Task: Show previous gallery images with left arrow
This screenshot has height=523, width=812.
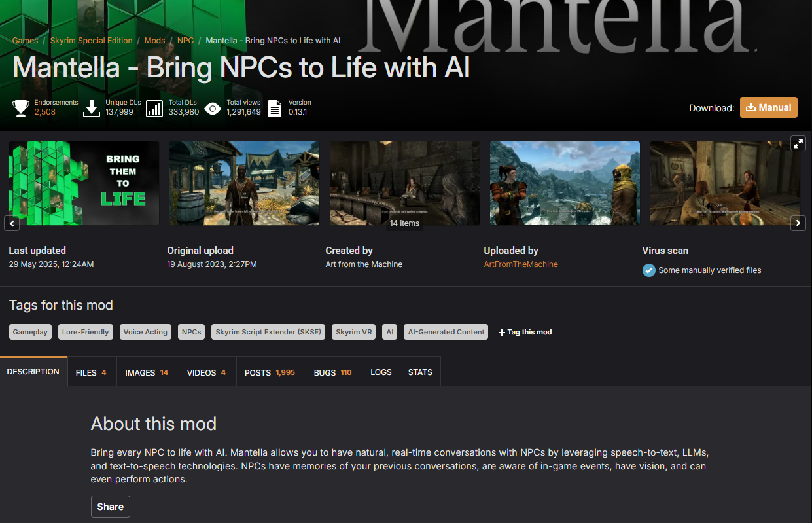Action: point(12,223)
